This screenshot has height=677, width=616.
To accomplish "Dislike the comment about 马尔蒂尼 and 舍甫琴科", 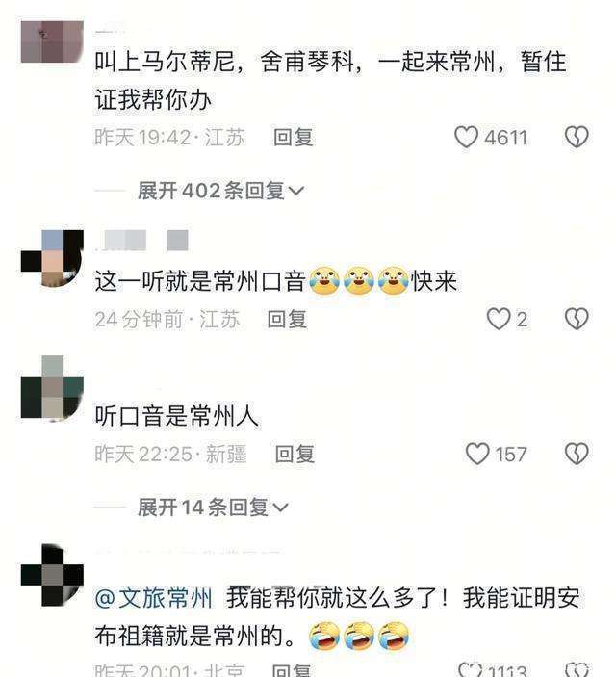I will click(x=577, y=138).
